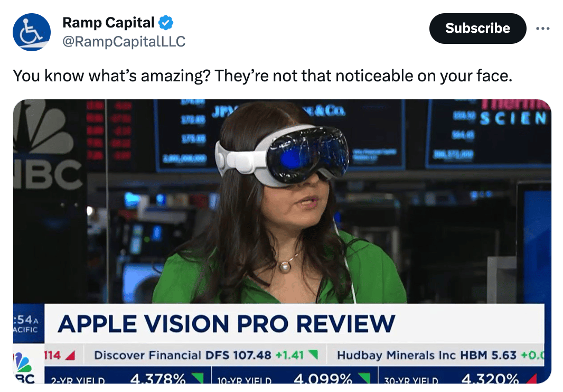Screen dimensions: 563x392
Task: Click the :54A Pacific time stamp box
Action: coord(29,324)
